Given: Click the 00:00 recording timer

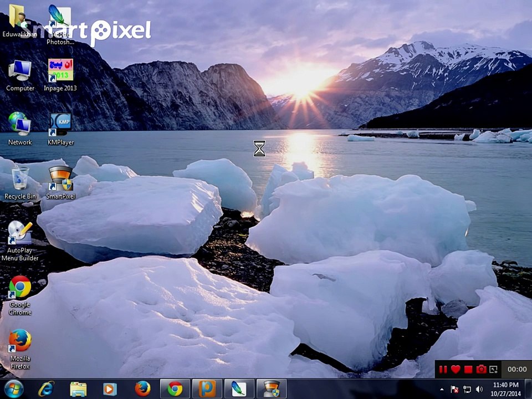Looking at the screenshot, I should [516, 369].
